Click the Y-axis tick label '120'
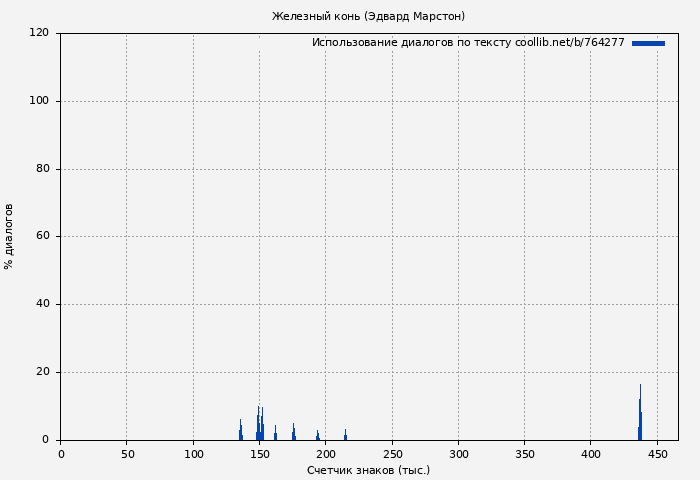 point(39,33)
